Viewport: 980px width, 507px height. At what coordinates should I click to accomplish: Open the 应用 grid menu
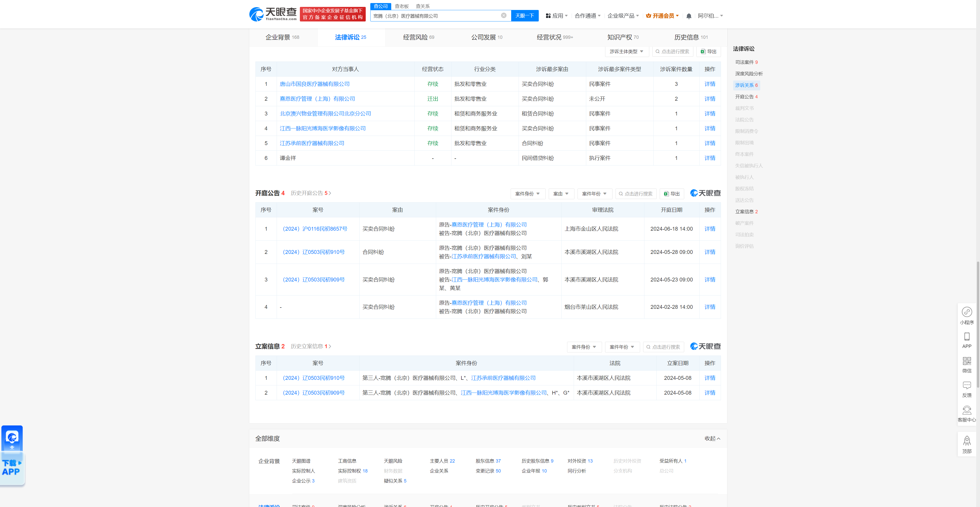[557, 16]
